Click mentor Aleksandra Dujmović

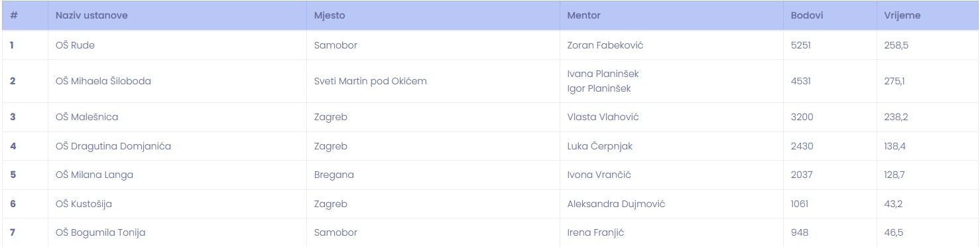[x=616, y=204]
